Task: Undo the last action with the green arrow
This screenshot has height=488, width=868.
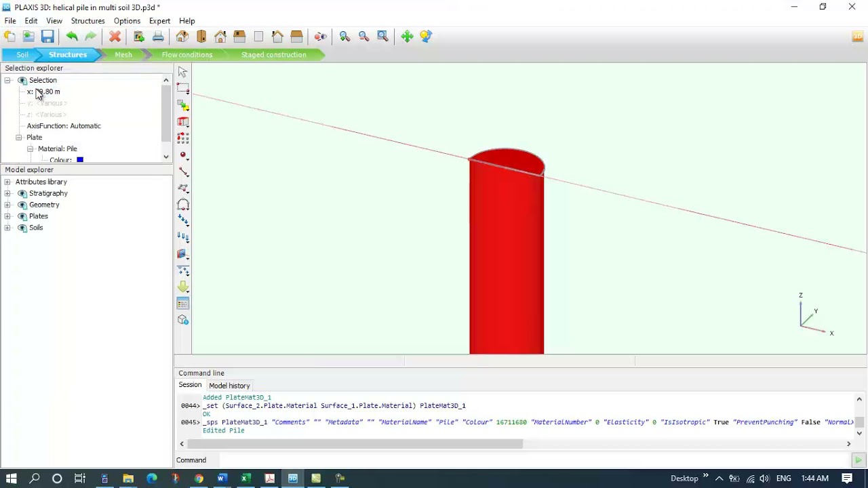Action: [x=71, y=37]
